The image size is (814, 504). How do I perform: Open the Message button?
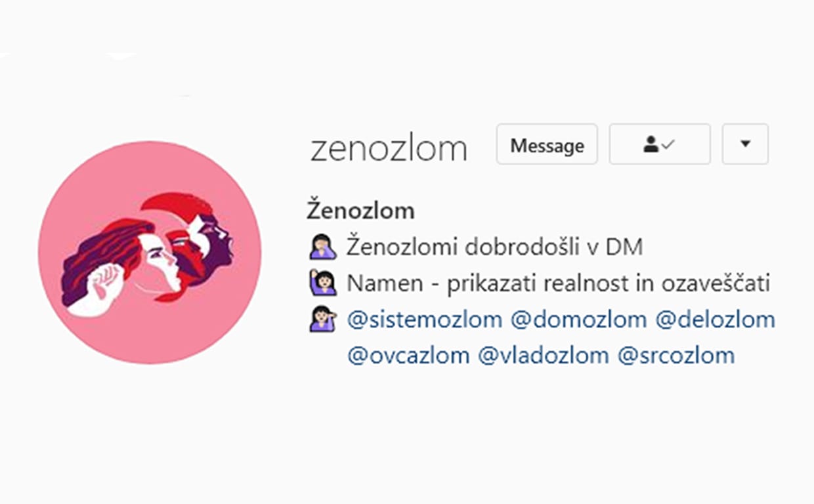(547, 144)
